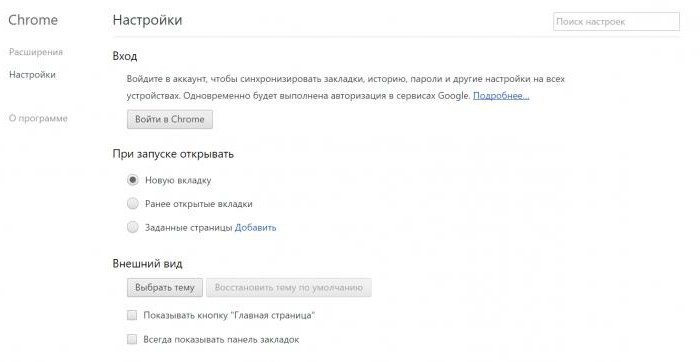Click the Войти в Chrome button
700x362 pixels.
[x=170, y=119]
